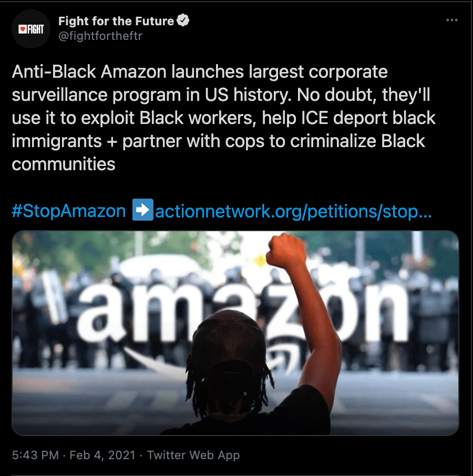Open the #StopAmazon hashtag

pyautogui.click(x=69, y=211)
